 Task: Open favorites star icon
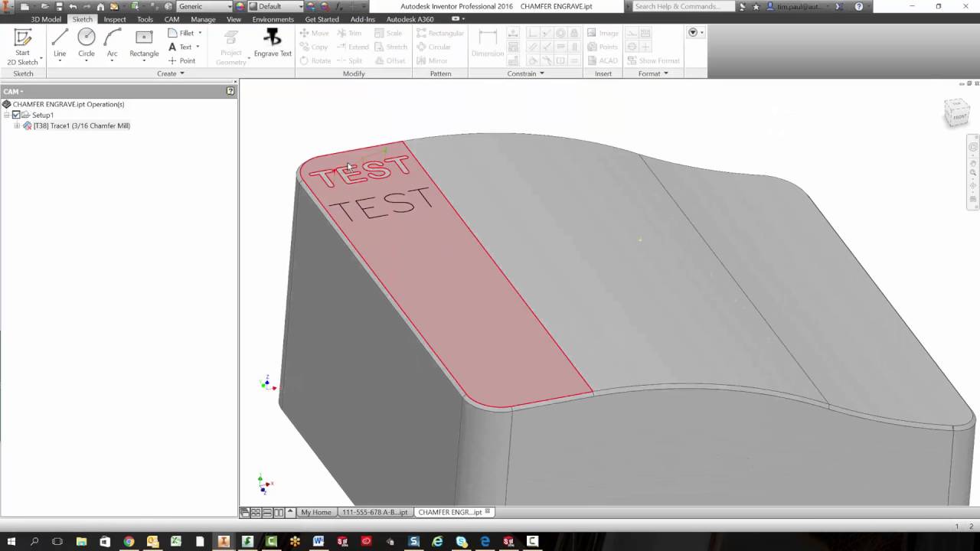[756, 6]
